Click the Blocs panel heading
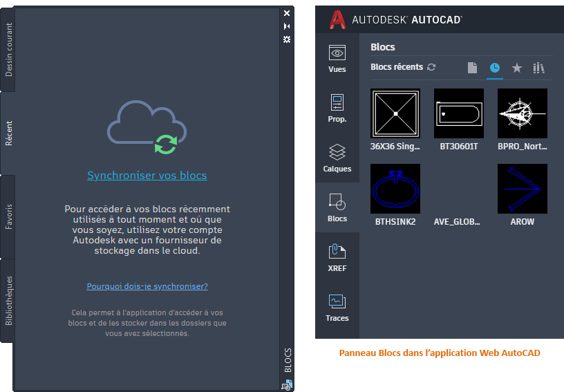Image resolution: width=564 pixels, height=392 pixels. 383,47
